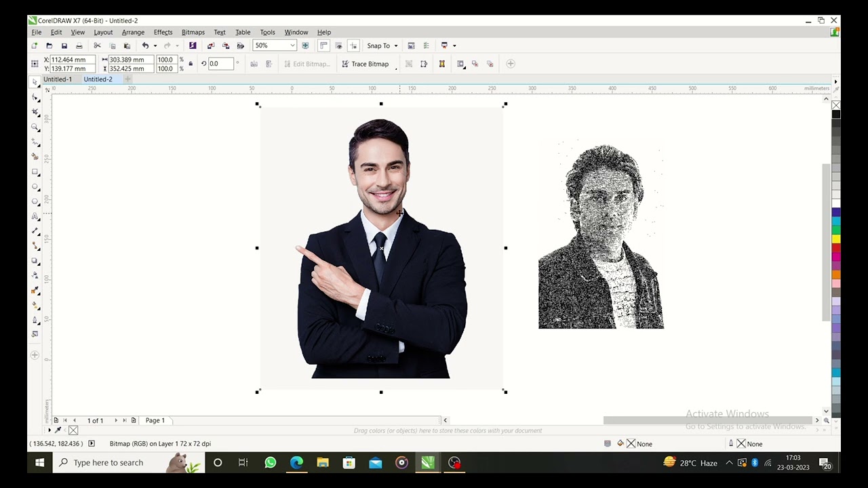The width and height of the screenshot is (868, 488).
Task: Click the rotation angle field
Action: pyautogui.click(x=221, y=64)
